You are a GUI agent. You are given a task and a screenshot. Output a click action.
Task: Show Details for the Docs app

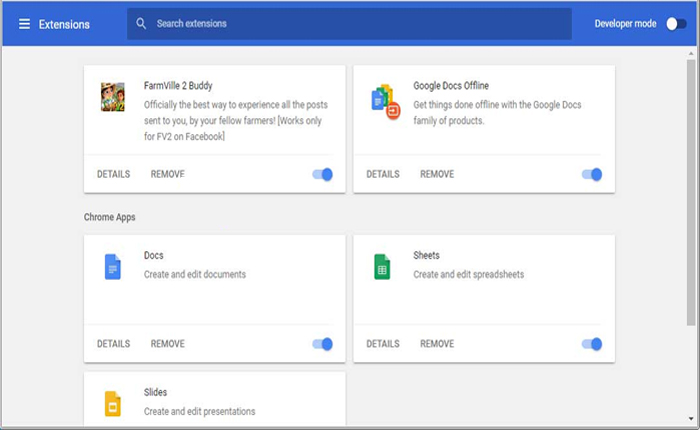[113, 344]
